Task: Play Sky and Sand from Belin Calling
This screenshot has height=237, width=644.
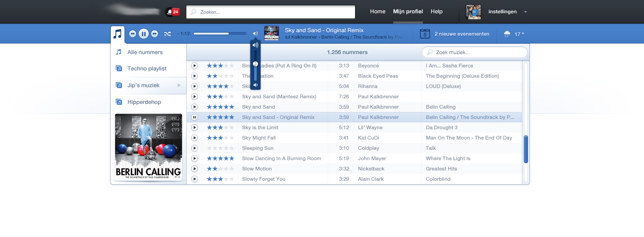Action: (x=194, y=107)
